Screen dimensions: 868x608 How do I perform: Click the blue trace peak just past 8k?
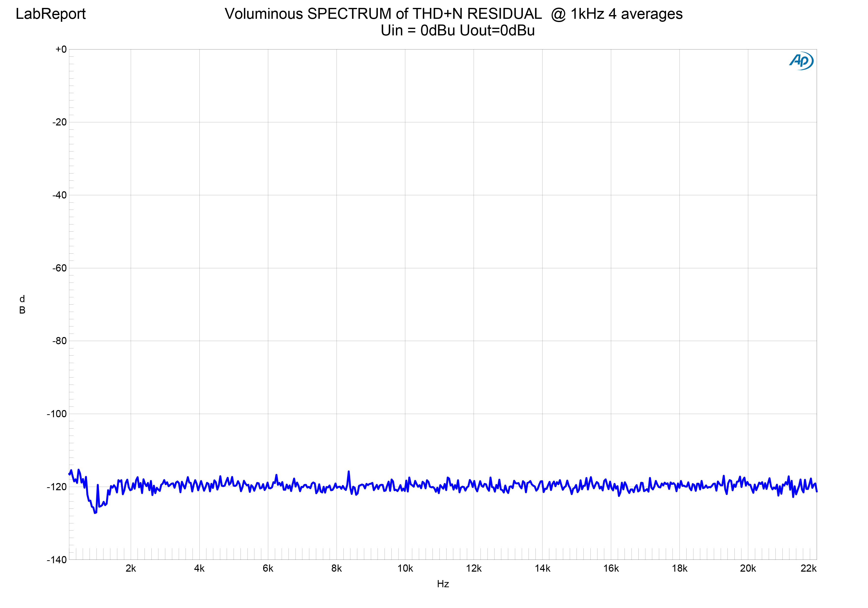(349, 471)
